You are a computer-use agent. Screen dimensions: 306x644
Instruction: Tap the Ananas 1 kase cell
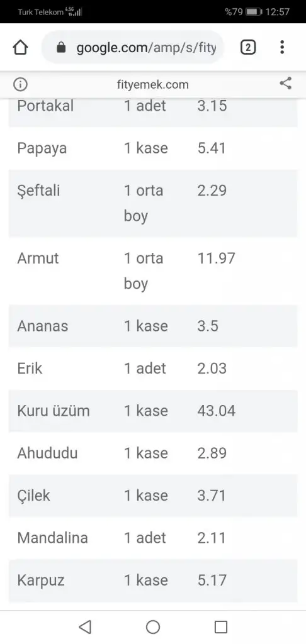pos(146,326)
